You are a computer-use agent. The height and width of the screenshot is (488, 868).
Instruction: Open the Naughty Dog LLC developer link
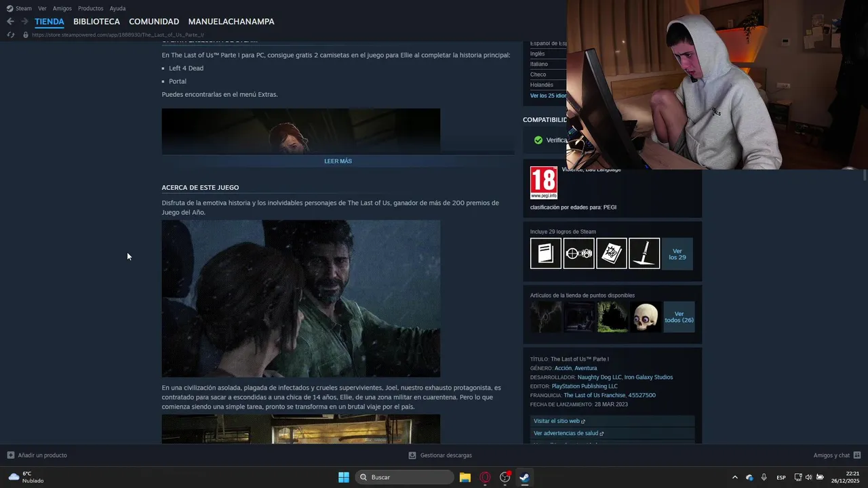coord(599,377)
